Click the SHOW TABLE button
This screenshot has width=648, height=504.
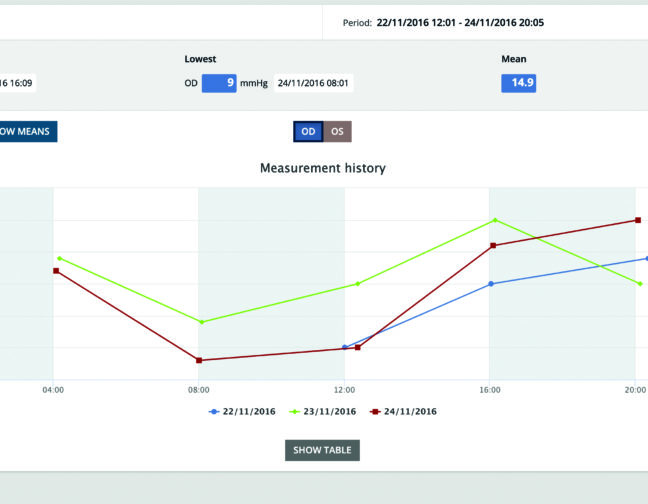pos(322,450)
